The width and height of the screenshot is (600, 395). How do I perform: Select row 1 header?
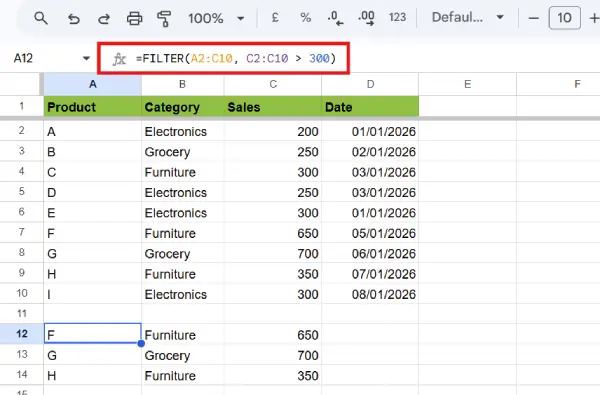coord(21,106)
